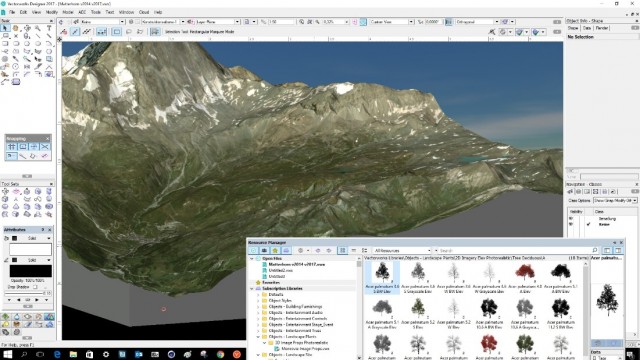Select the Mirror tool

click(x=27, y=66)
